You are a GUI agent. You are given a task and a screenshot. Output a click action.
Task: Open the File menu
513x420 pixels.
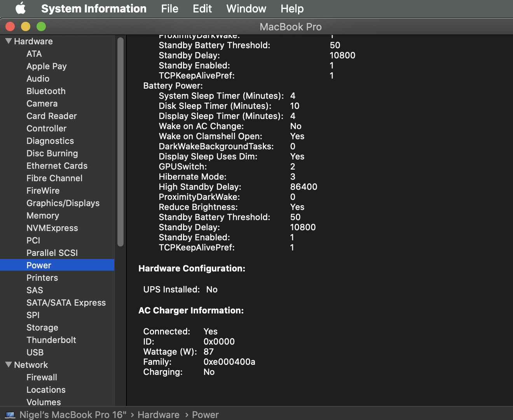[170, 9]
